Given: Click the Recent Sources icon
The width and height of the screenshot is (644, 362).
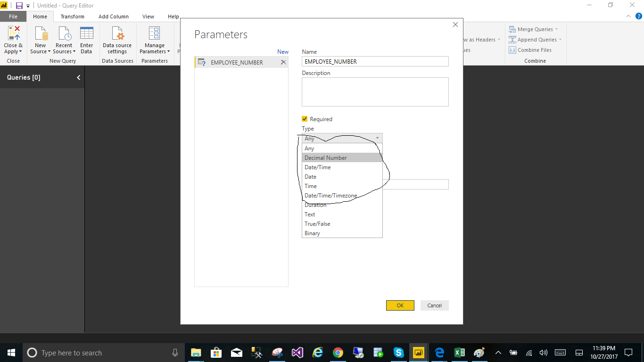Looking at the screenshot, I should 64,33.
